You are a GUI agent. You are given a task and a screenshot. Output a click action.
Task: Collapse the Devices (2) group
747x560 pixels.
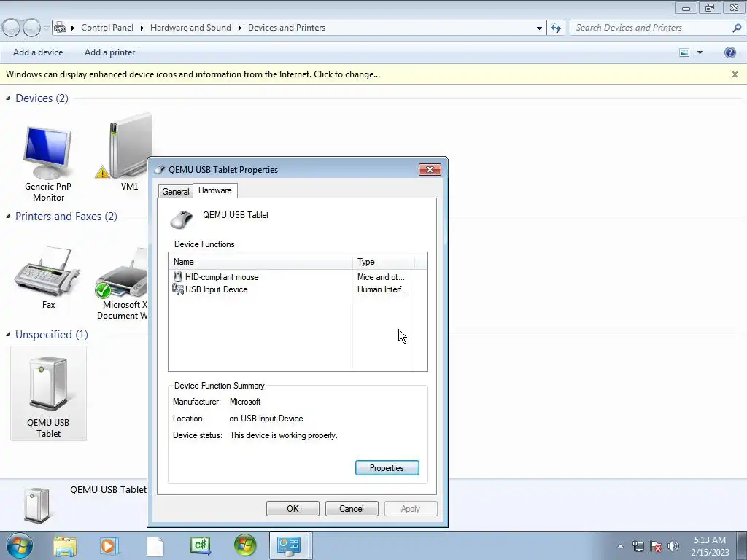coord(7,98)
